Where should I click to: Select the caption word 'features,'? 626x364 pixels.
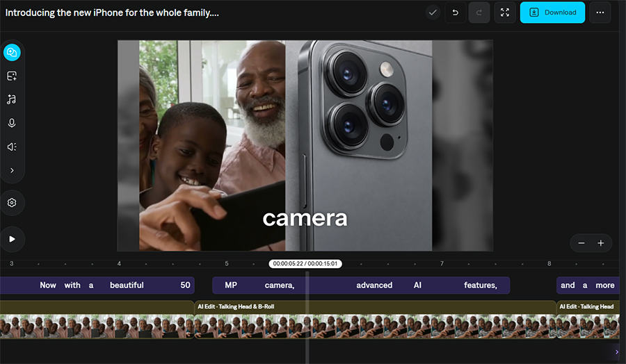pyautogui.click(x=480, y=285)
